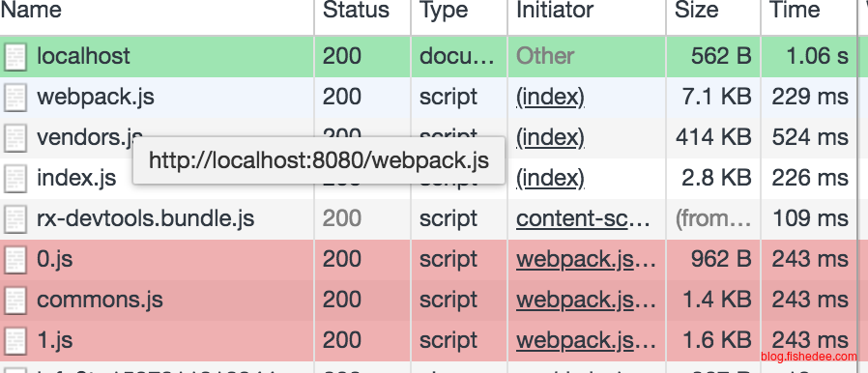The width and height of the screenshot is (868, 373).
Task: Click the file icon beside vendors.js
Action: click(14, 138)
